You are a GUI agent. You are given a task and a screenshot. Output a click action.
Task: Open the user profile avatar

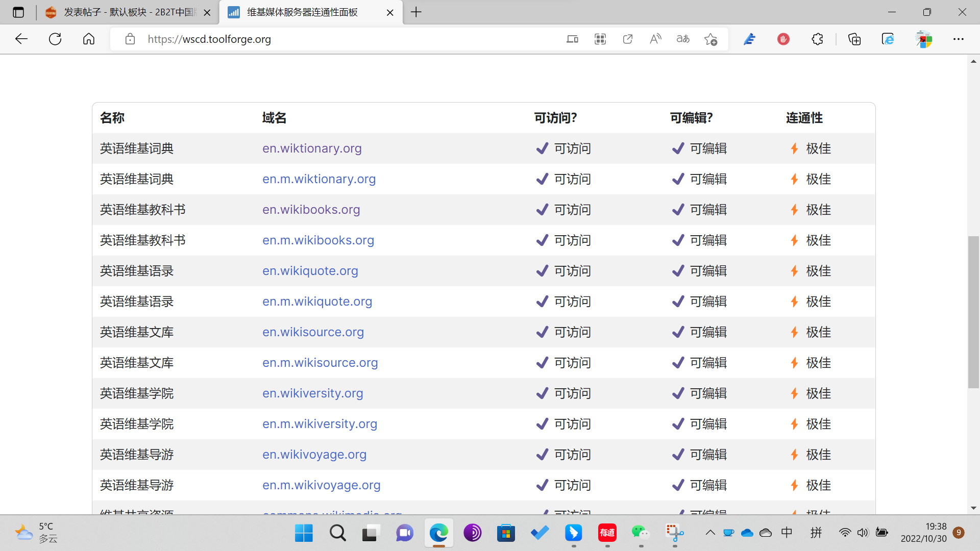coord(924,39)
